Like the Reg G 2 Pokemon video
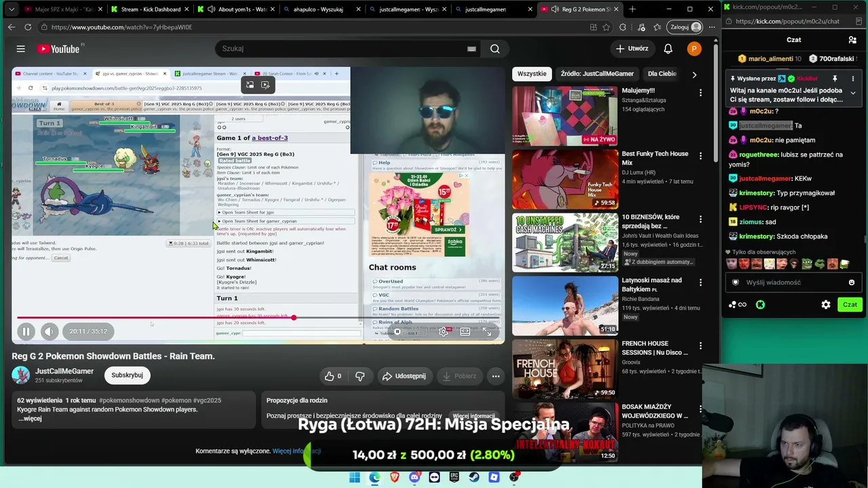The height and width of the screenshot is (488, 868). [333, 376]
